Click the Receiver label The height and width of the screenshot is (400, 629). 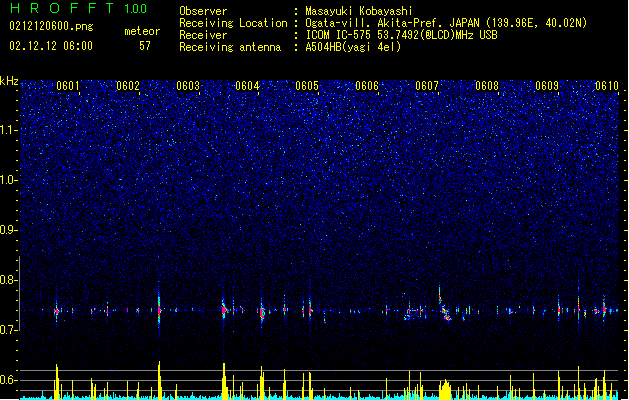(203, 35)
